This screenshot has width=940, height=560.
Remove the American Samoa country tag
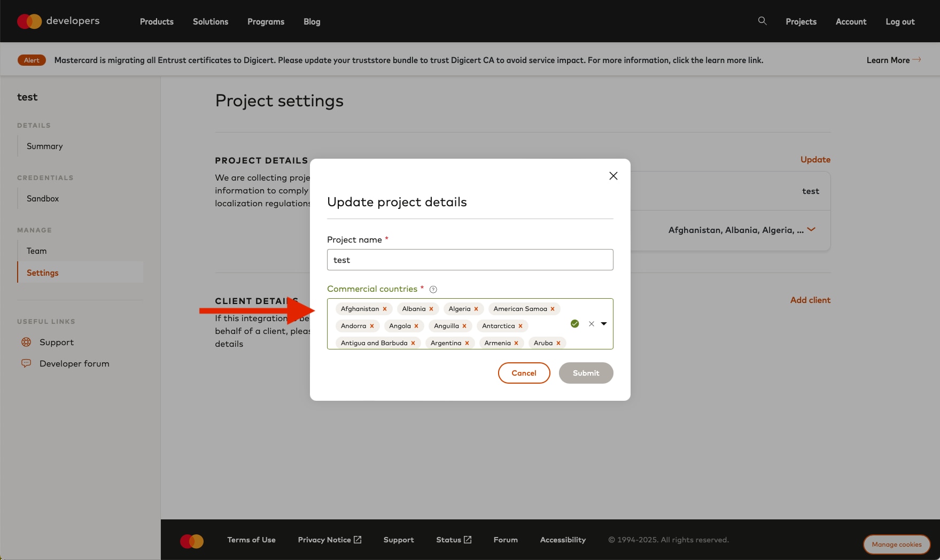click(x=553, y=309)
